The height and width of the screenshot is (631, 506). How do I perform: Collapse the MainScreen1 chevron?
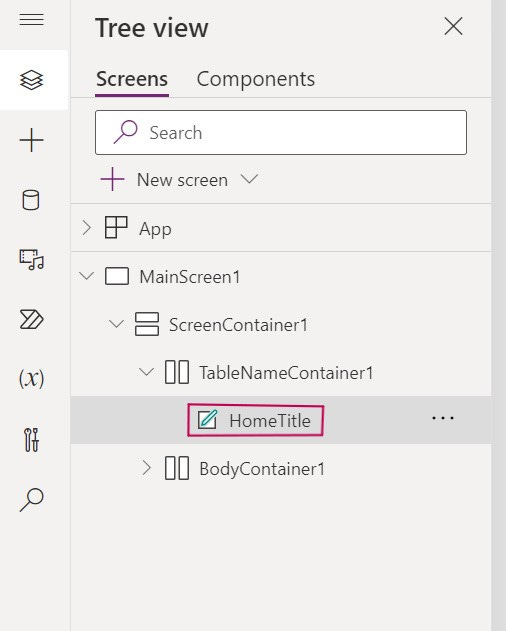point(87,276)
